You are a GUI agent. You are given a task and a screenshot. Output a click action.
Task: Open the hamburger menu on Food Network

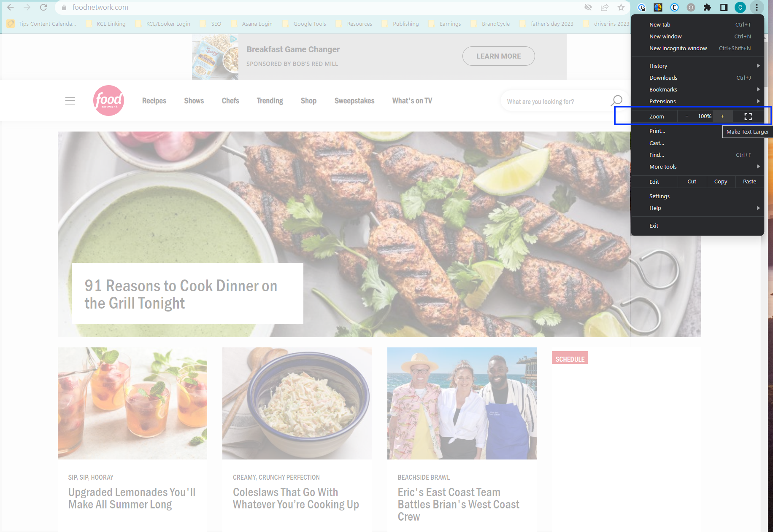pos(70,101)
